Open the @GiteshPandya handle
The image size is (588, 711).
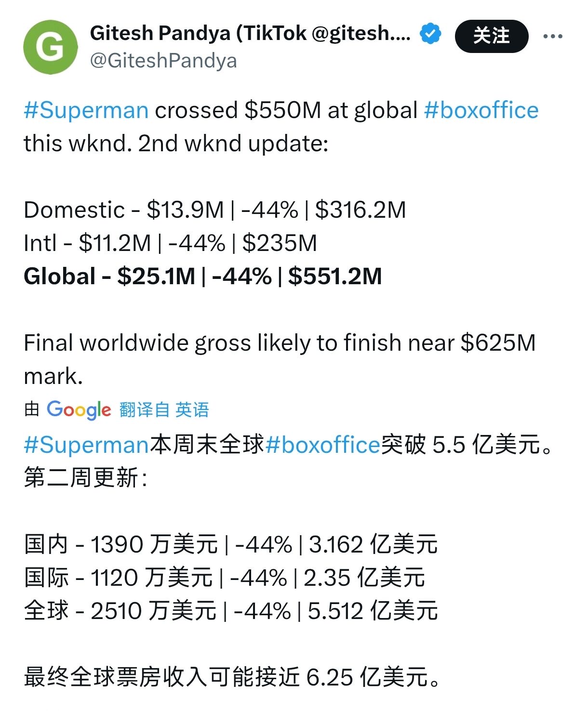[163, 61]
